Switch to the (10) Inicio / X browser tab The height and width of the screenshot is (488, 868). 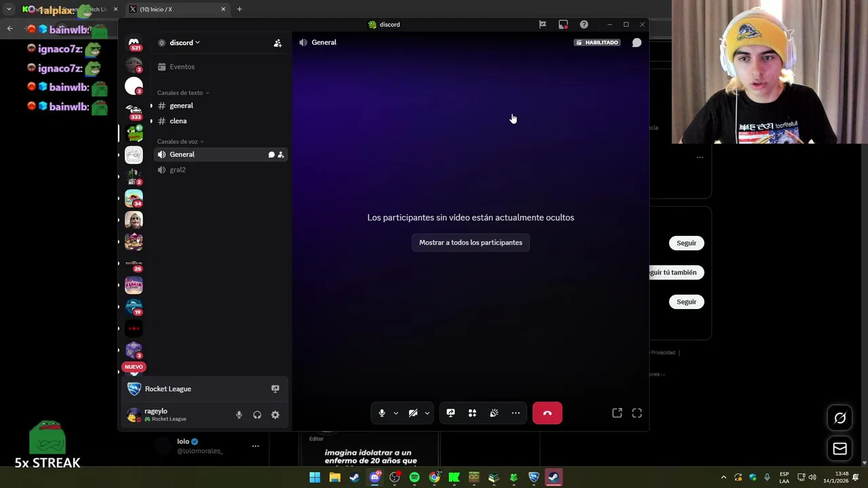click(177, 9)
